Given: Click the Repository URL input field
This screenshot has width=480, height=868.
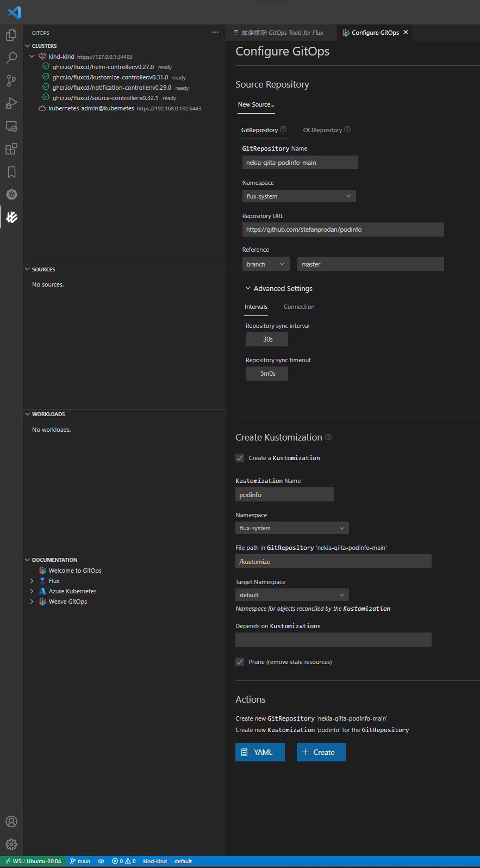Looking at the screenshot, I should [x=343, y=230].
